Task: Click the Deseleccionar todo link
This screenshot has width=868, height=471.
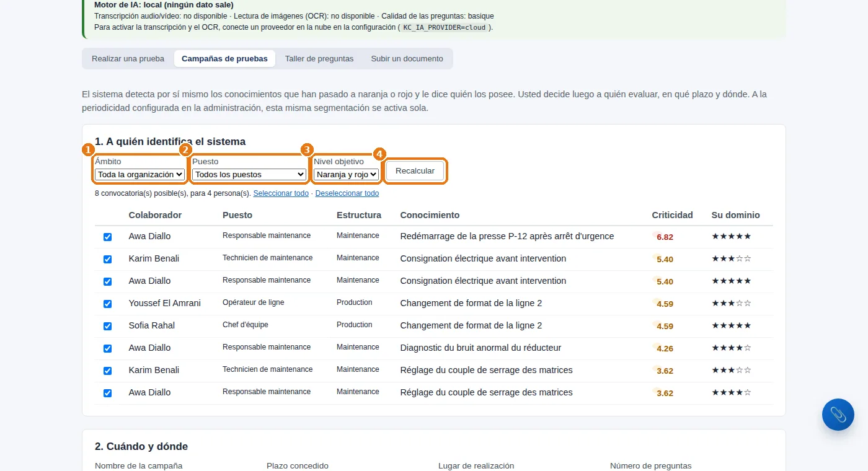Action: [347, 193]
